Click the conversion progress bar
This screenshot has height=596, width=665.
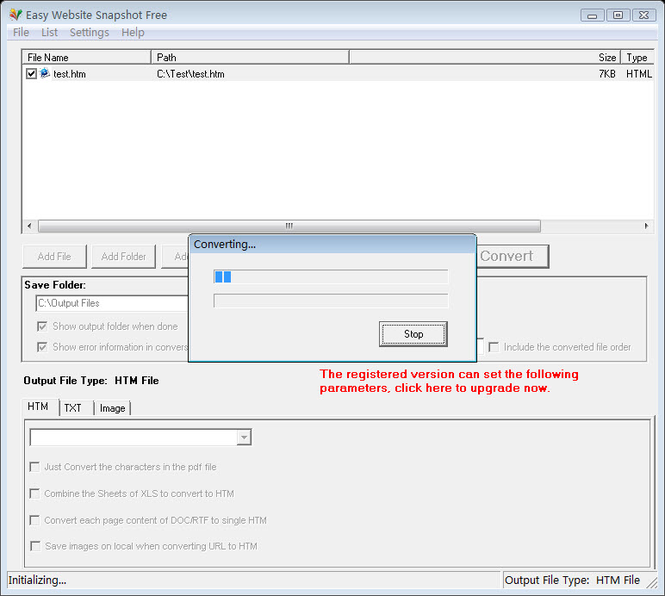(x=330, y=277)
